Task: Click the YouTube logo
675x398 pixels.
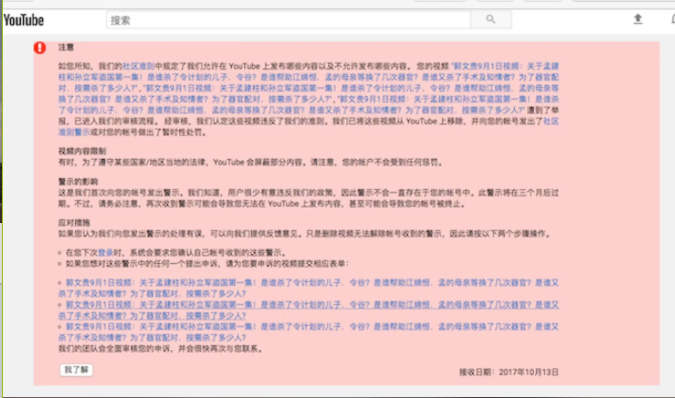Action: tap(24, 20)
